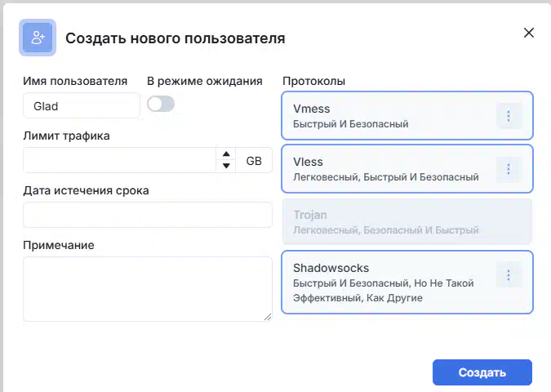Deselect the Vless protocol card
The width and height of the screenshot is (551, 392).
pos(407,169)
